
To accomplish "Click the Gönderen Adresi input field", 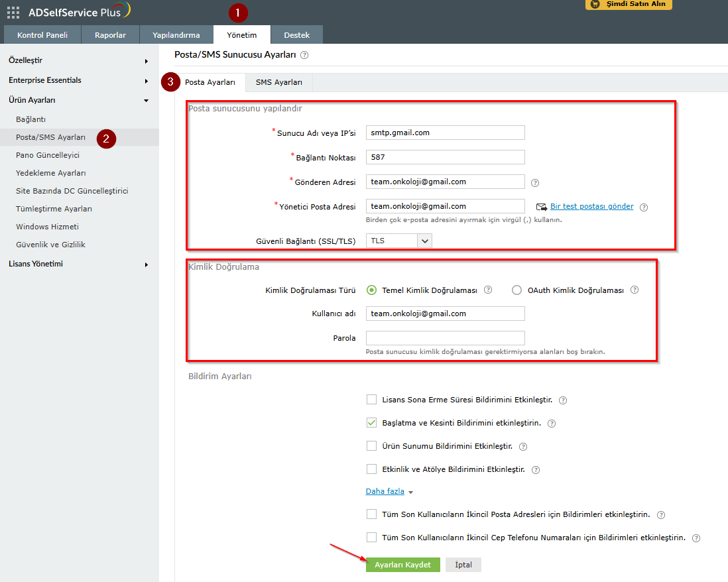I will tap(446, 182).
